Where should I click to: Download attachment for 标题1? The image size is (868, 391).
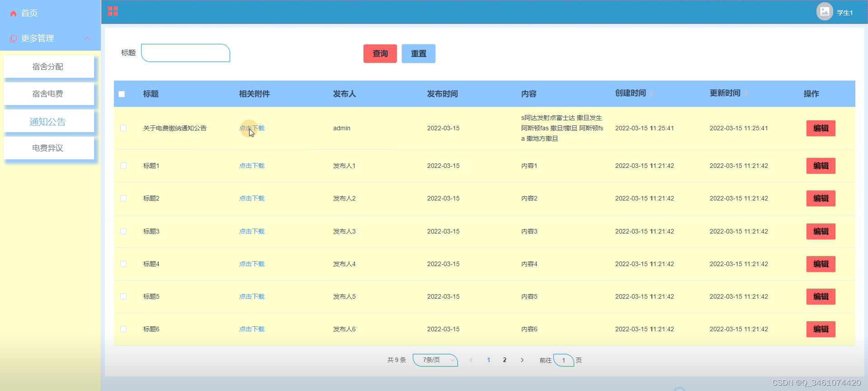point(252,166)
